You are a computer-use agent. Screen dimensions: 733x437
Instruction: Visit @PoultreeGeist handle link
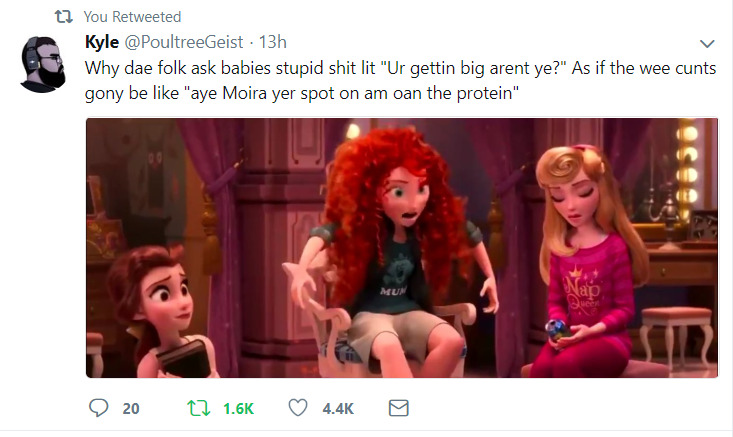184,42
